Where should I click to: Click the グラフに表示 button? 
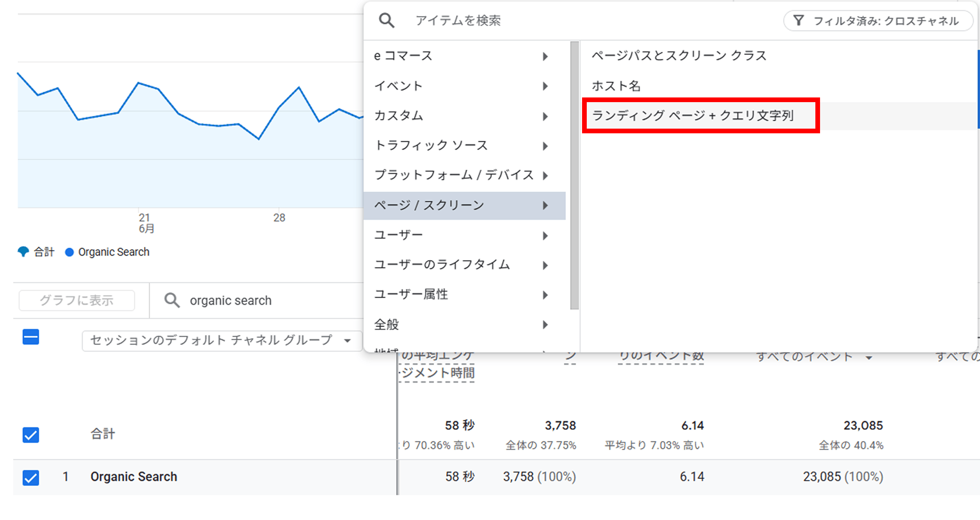[x=77, y=301]
